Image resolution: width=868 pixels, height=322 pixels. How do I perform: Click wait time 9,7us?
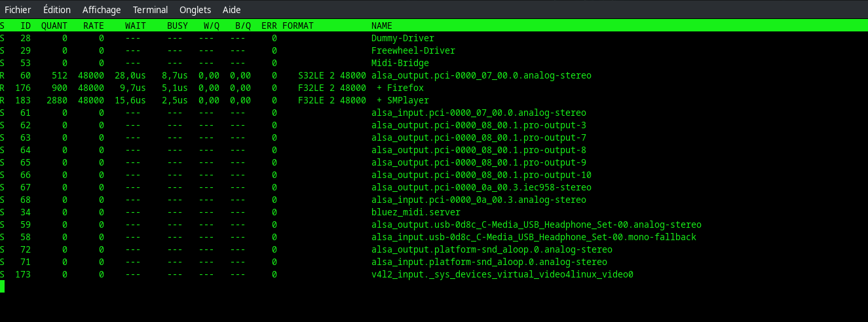pos(133,88)
